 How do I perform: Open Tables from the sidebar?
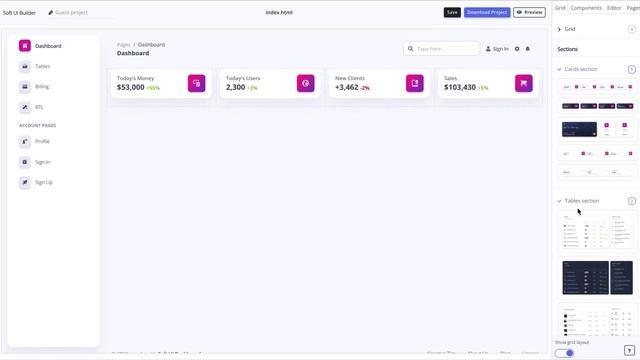coord(42,66)
